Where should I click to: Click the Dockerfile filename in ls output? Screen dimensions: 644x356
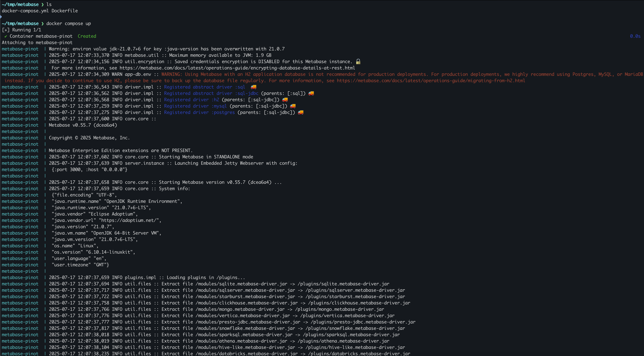tap(65, 11)
